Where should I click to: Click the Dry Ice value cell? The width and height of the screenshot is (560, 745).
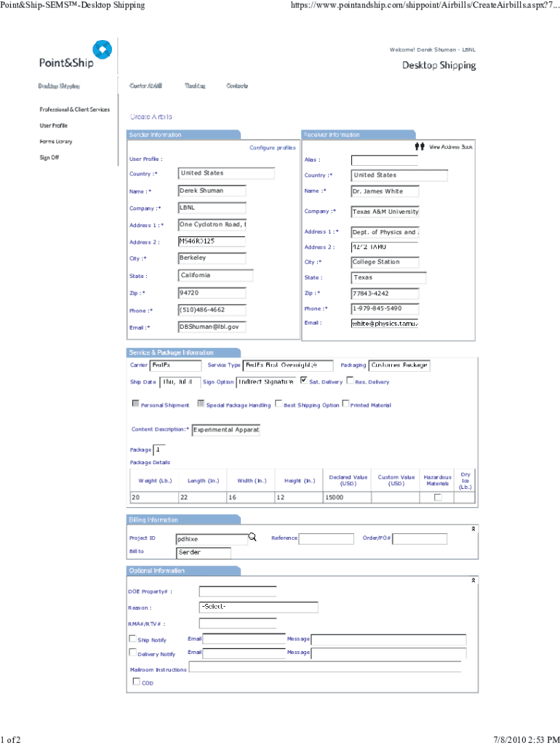464,498
